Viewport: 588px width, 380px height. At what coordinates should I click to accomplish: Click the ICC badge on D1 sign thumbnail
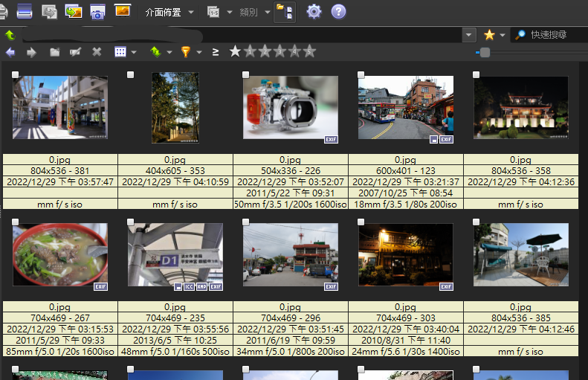pos(189,286)
